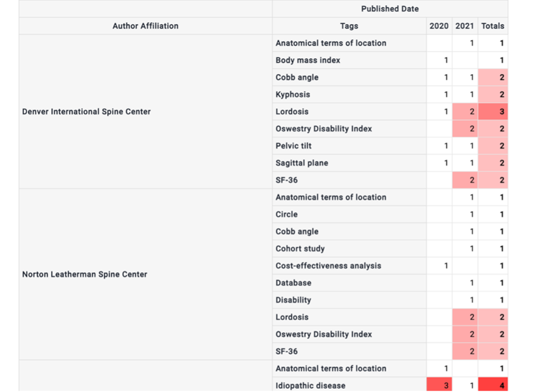Click the Tags column header

point(349,26)
